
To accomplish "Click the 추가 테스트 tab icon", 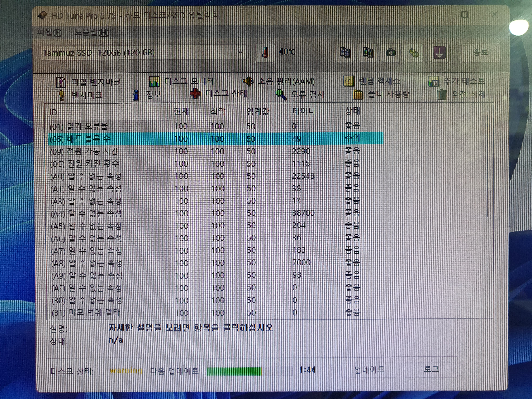I will pos(434,81).
